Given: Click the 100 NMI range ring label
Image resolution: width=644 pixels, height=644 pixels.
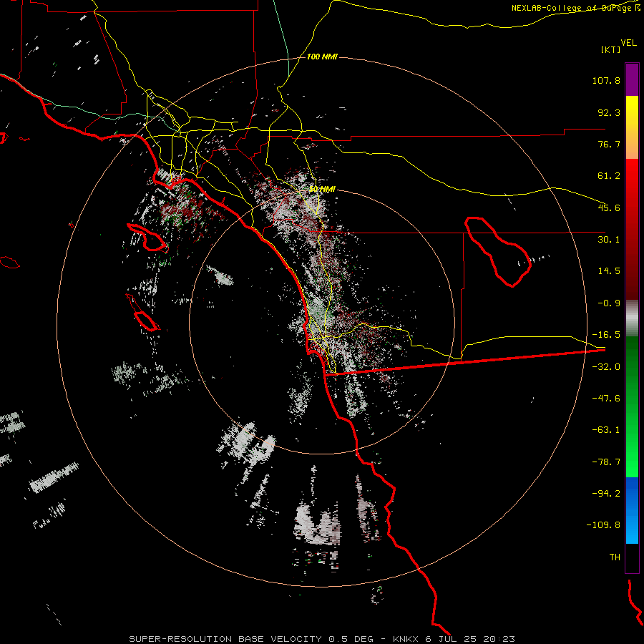Looking at the screenshot, I should 322,57.
